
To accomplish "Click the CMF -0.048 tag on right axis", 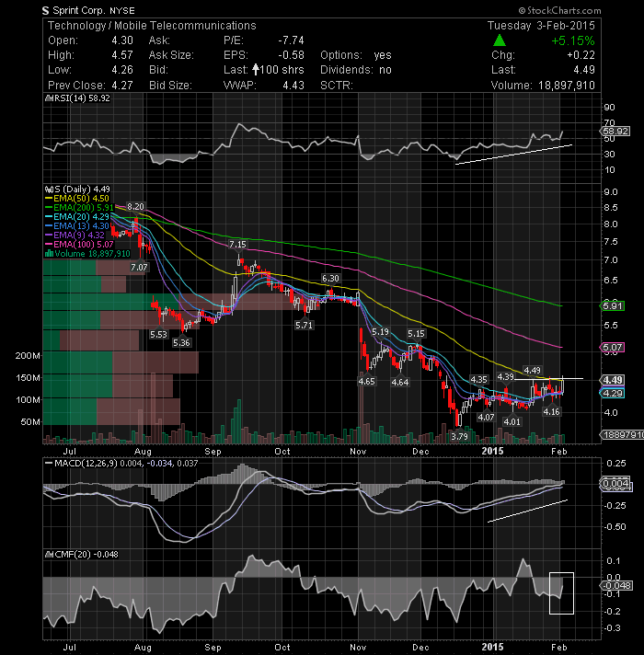I will 616,586.
